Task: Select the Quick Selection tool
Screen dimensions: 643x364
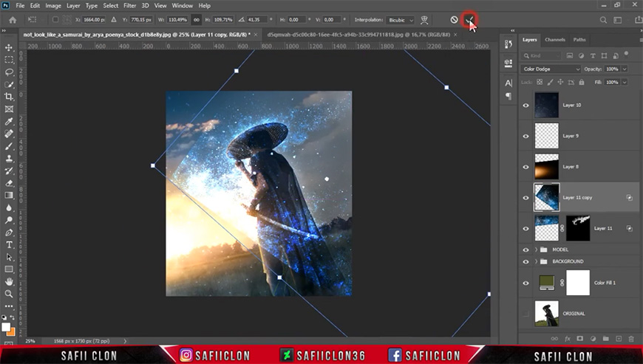Action: click(9, 84)
